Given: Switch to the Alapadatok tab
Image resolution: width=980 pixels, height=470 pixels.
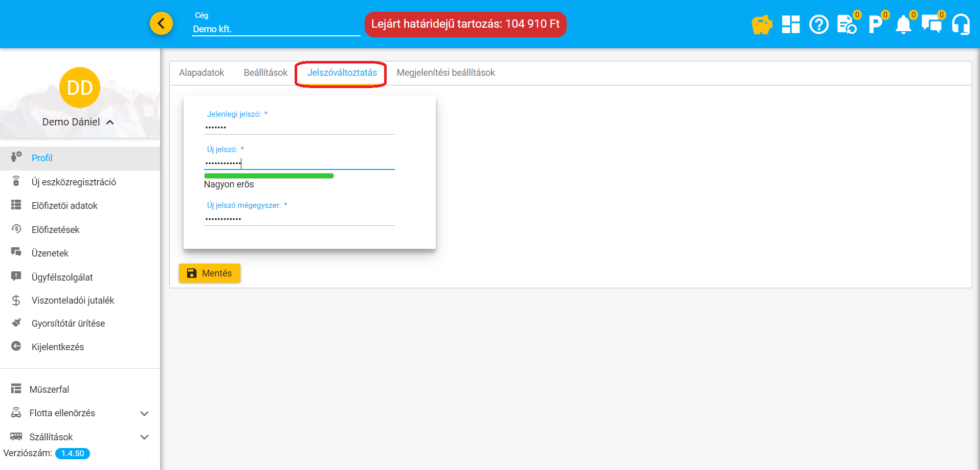Looking at the screenshot, I should click(x=202, y=73).
